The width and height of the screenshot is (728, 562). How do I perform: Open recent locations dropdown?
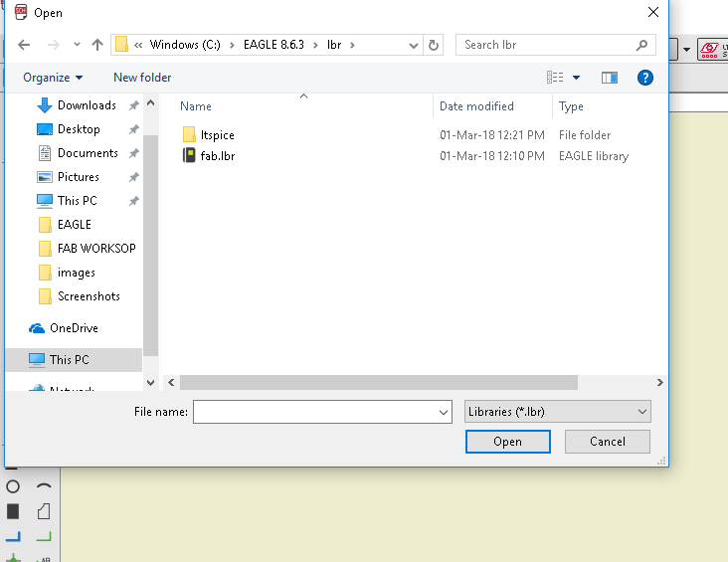point(77,45)
